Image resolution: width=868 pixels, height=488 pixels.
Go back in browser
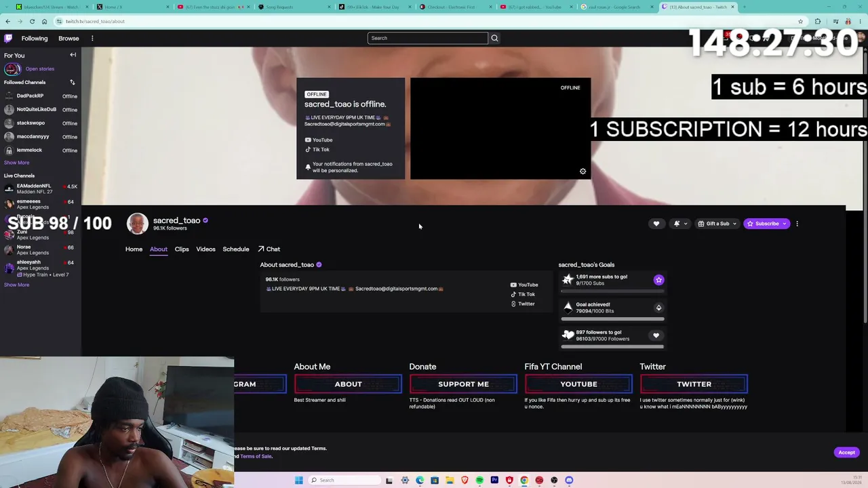coord(7,21)
